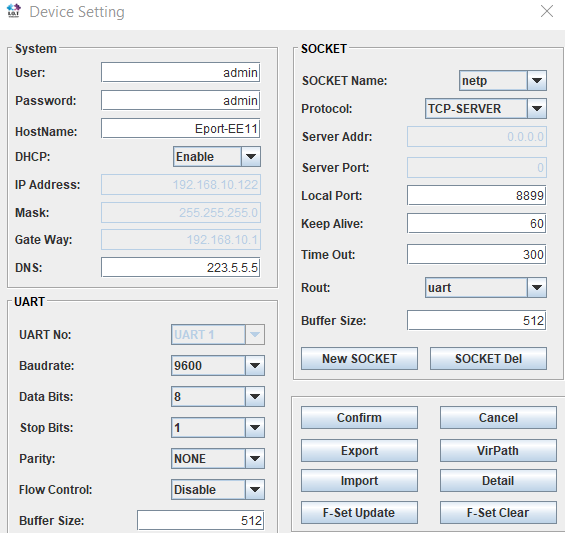Viewport: 565px width, 533px height.
Task: Open the DHCP Enable dropdown
Action: tap(217, 156)
